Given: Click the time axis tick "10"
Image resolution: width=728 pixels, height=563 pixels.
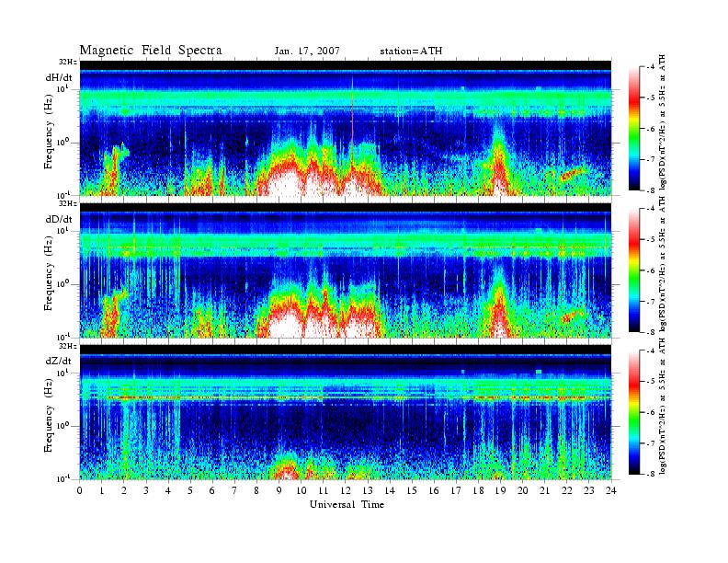Looking at the screenshot, I should point(301,490).
